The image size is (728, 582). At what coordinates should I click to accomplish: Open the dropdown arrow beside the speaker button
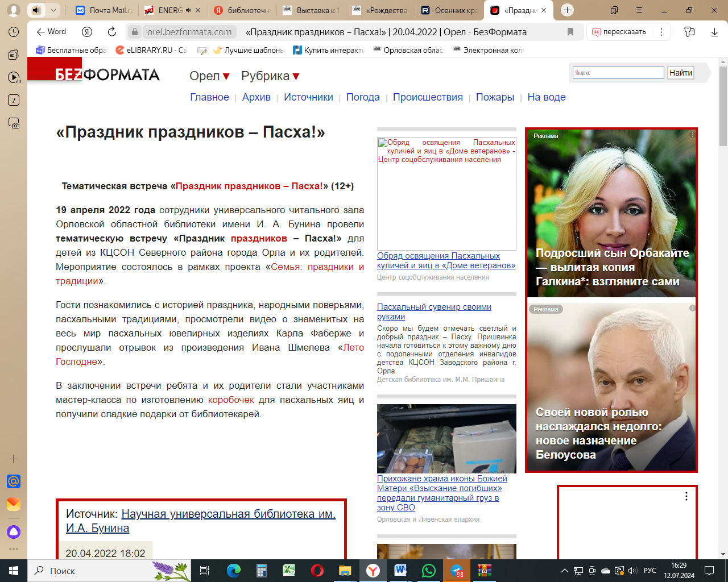(x=53, y=10)
